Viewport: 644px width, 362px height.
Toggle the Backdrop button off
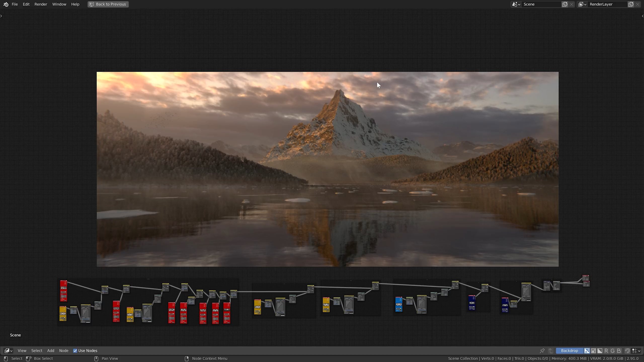(569, 351)
